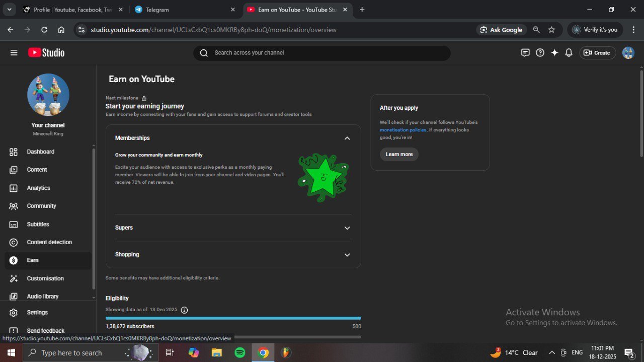Viewport: 644px width, 362px height.
Task: Open the hamburger guide menu
Action: [x=14, y=53]
